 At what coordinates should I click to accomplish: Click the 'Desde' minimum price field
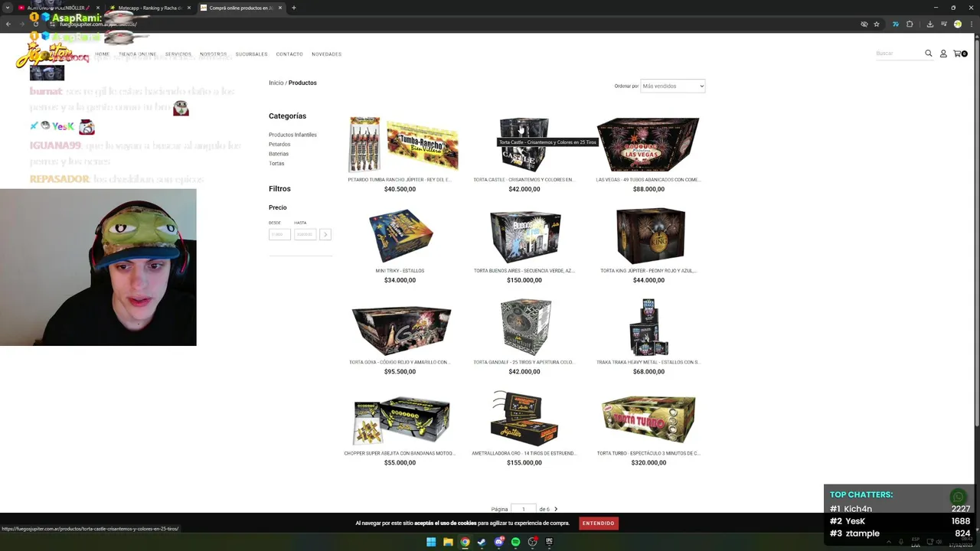279,234
